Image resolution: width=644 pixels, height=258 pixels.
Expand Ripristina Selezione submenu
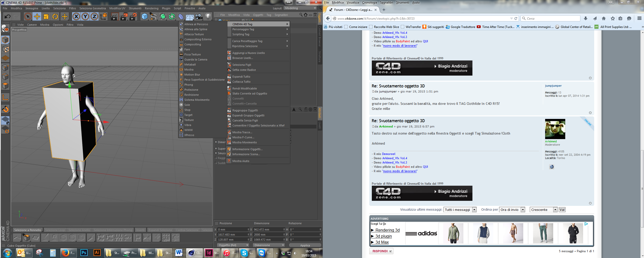pos(258,46)
